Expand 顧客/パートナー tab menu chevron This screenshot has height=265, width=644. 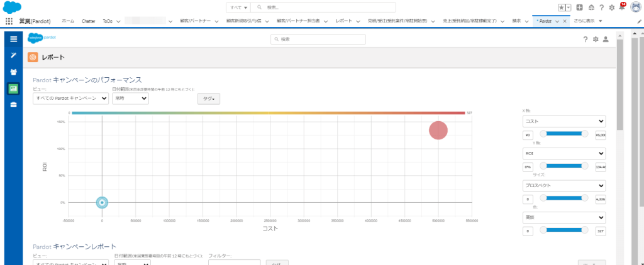pyautogui.click(x=216, y=21)
